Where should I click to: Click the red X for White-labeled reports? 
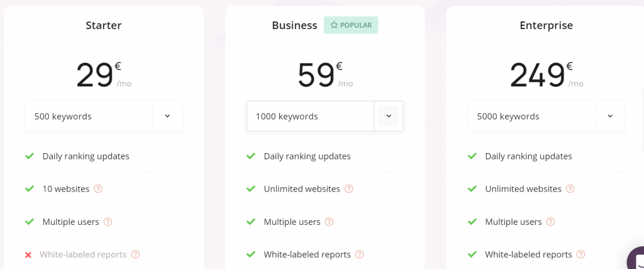point(28,255)
